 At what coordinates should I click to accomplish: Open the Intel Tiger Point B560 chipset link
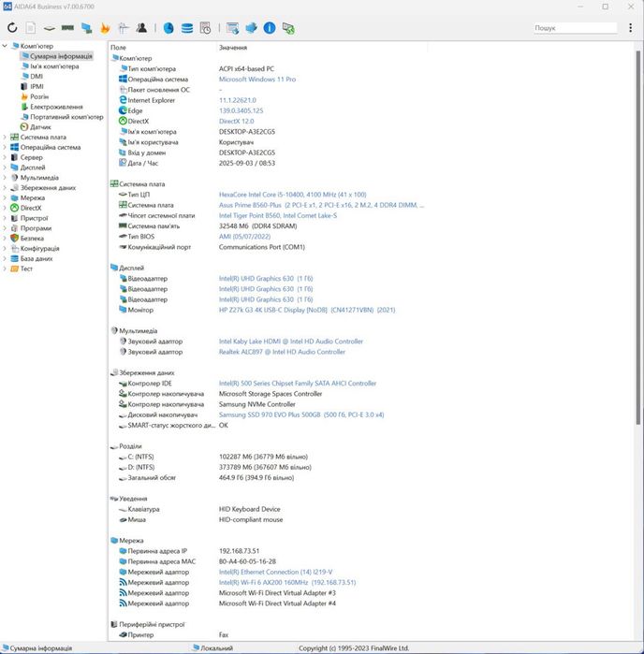[278, 215]
